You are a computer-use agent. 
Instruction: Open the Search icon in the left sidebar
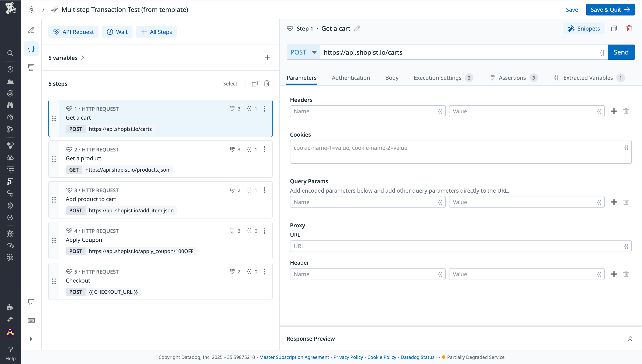coord(10,53)
